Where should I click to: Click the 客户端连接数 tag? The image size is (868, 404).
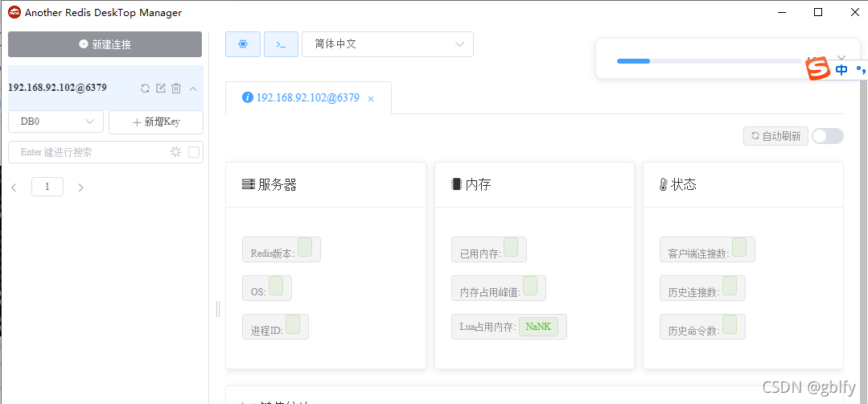[x=707, y=249]
